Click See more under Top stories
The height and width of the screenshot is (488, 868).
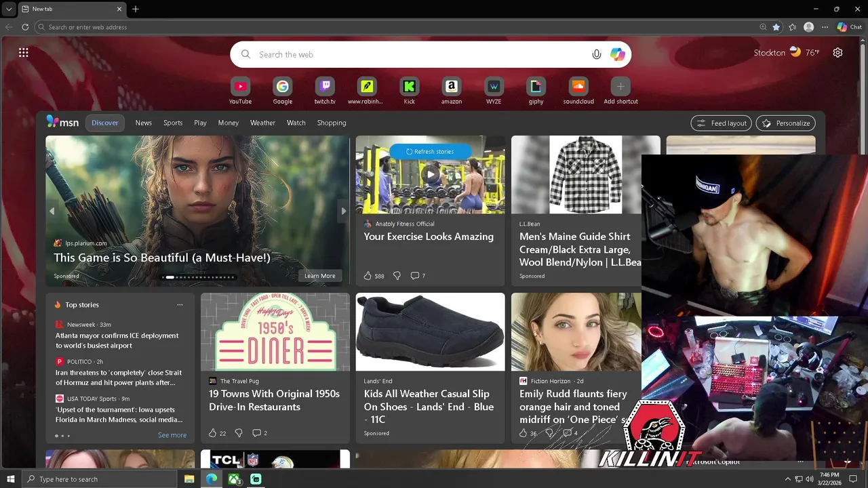pyautogui.click(x=172, y=435)
